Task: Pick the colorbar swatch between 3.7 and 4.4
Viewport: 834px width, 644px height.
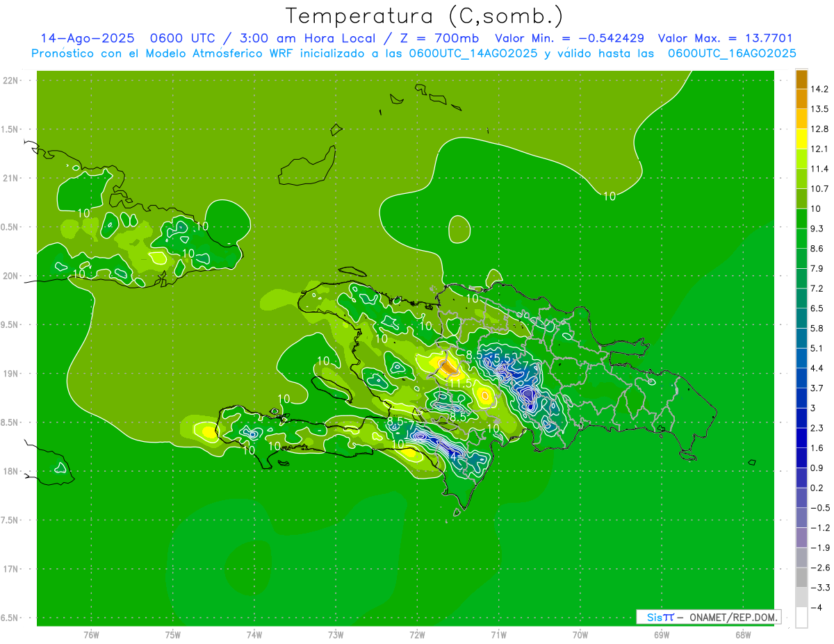Action: (x=801, y=377)
